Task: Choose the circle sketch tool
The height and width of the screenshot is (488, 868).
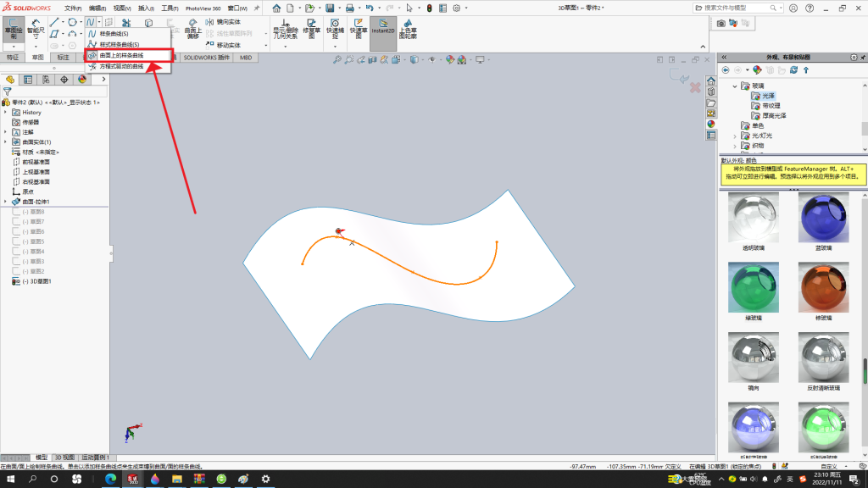Action: pyautogui.click(x=73, y=22)
